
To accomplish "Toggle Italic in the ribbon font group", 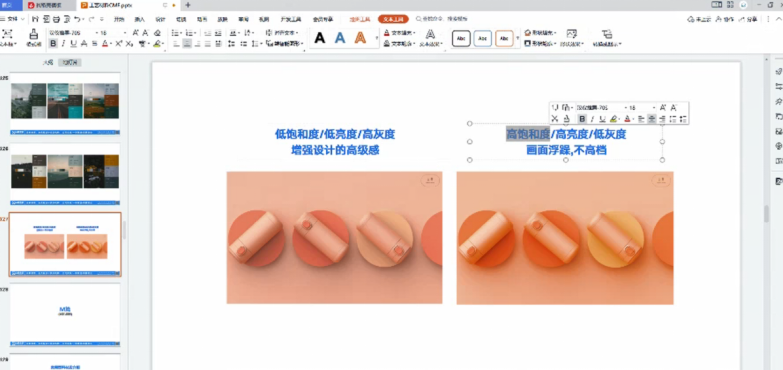I will [63, 43].
